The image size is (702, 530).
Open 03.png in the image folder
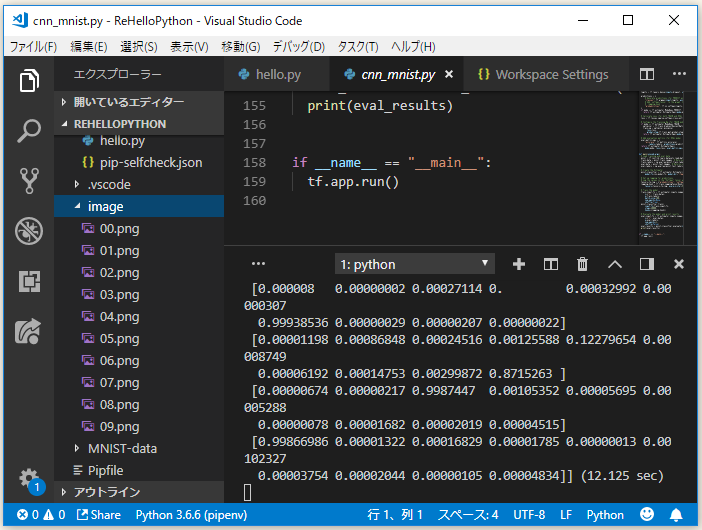tap(139, 295)
